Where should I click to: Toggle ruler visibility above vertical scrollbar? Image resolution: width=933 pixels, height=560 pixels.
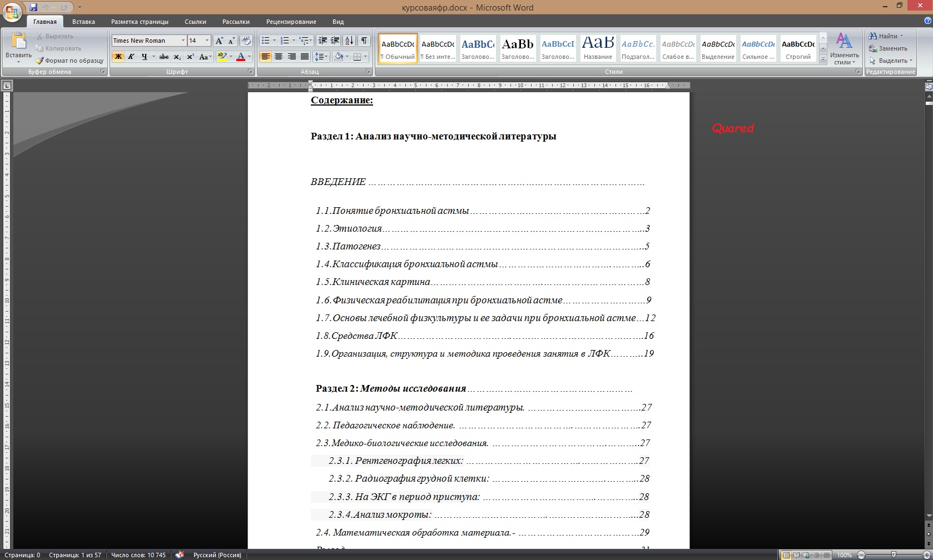pos(929,86)
